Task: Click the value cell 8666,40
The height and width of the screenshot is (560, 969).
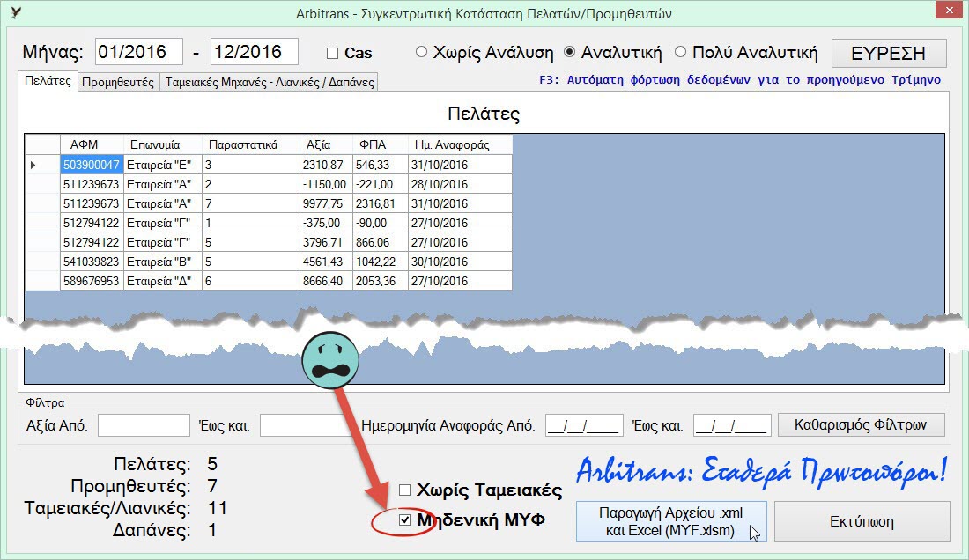Action: tap(326, 281)
